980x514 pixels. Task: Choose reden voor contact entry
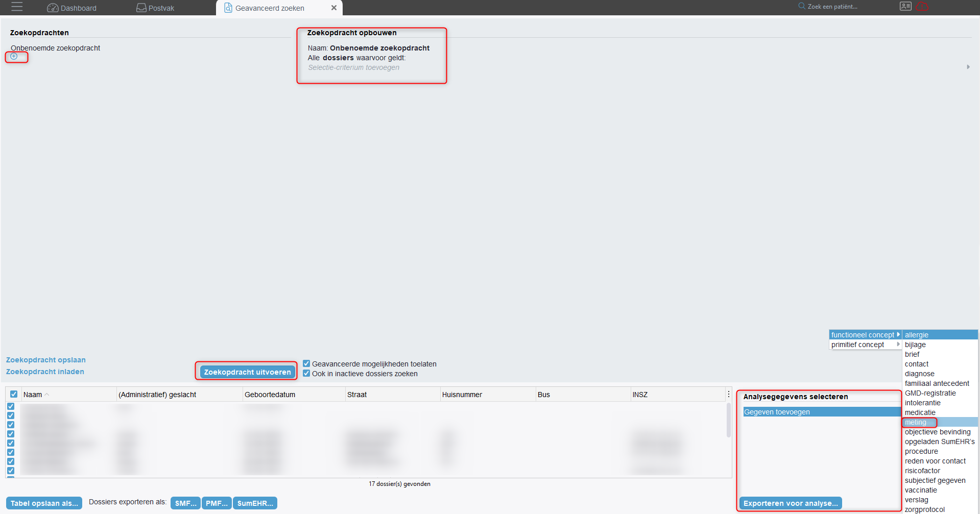[940, 461]
